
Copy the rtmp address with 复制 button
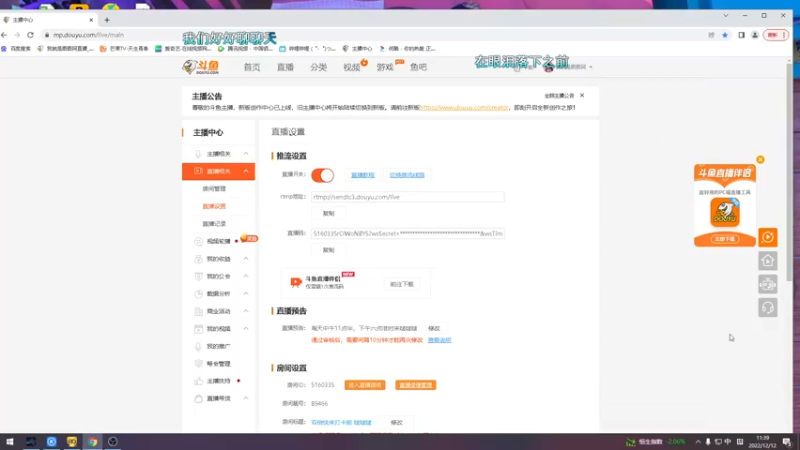[x=329, y=213]
